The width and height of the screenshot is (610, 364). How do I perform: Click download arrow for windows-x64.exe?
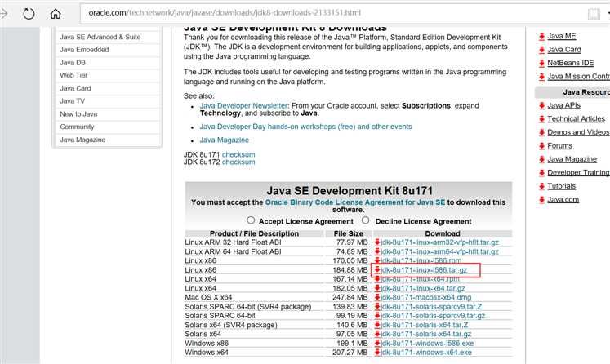pyautogui.click(x=377, y=353)
